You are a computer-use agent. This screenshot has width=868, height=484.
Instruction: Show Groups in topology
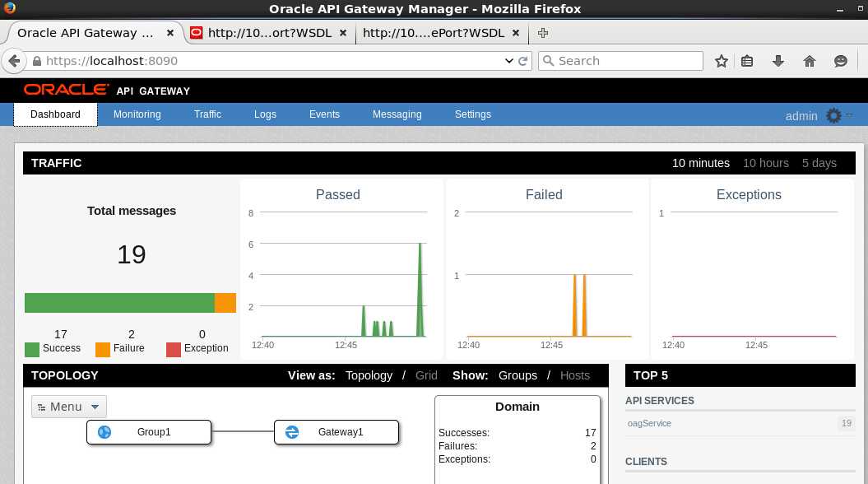(518, 375)
